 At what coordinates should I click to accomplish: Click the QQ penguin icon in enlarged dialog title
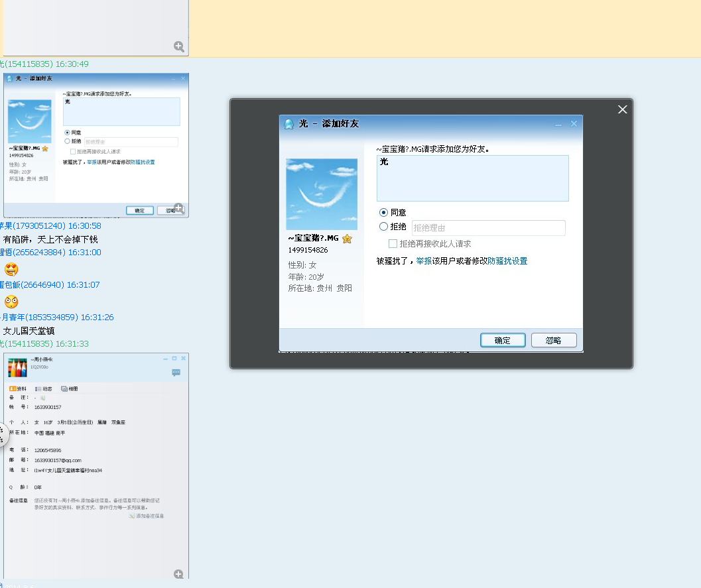tap(288, 124)
